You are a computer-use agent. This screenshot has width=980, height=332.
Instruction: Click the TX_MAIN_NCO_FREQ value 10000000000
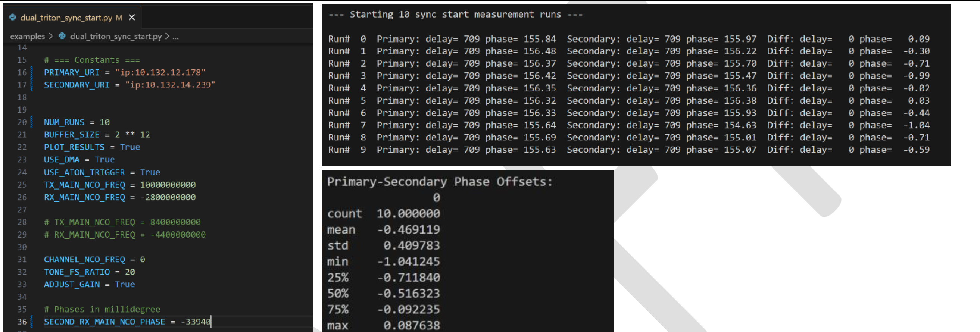point(168,184)
